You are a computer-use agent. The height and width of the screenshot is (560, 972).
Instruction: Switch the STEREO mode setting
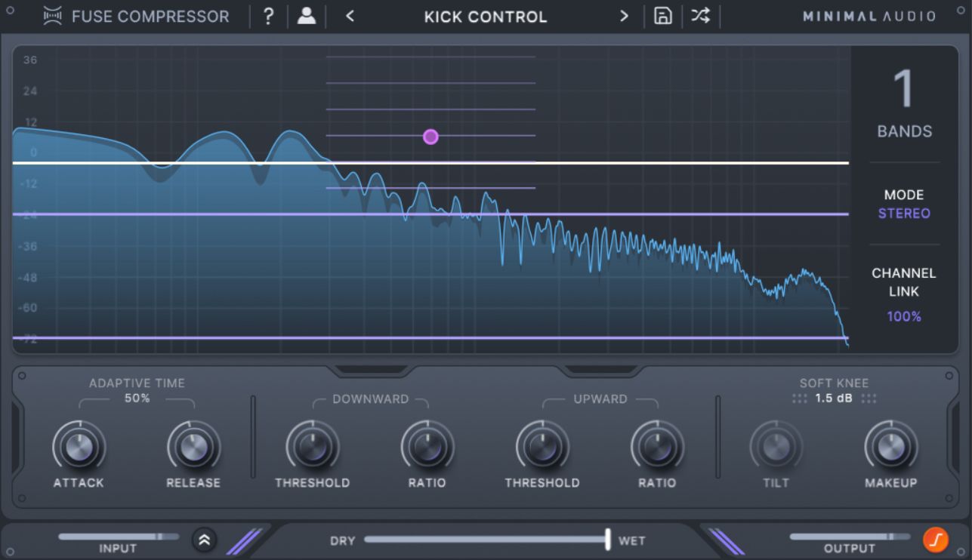point(904,214)
